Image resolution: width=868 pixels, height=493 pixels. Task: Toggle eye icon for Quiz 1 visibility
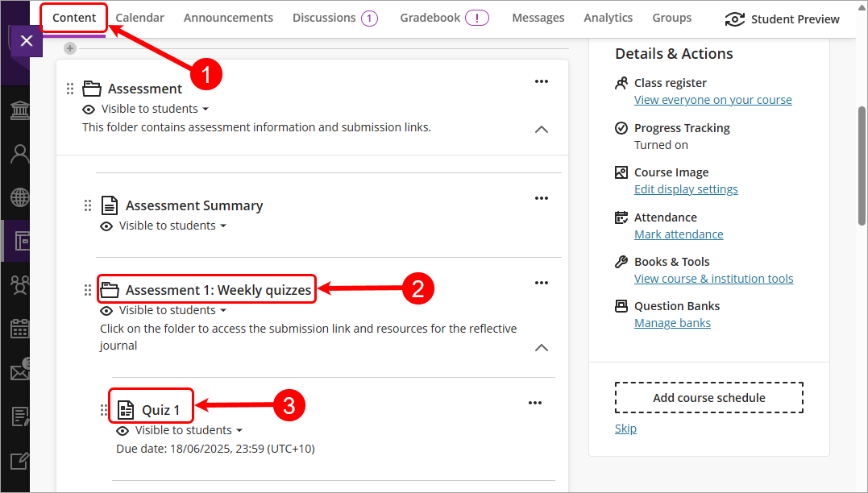123,431
